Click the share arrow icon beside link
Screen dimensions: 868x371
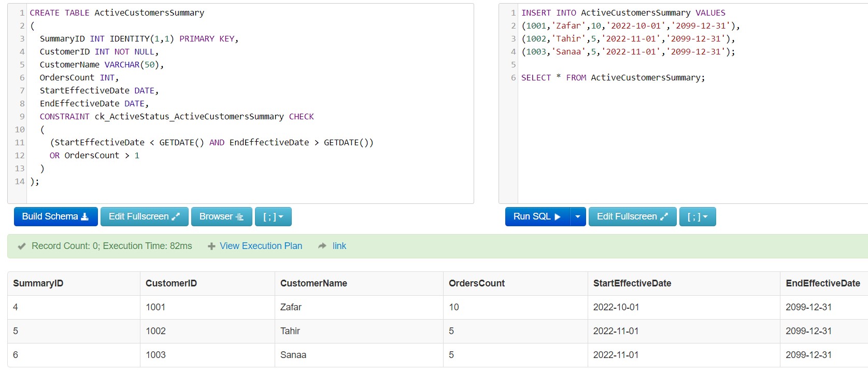322,246
